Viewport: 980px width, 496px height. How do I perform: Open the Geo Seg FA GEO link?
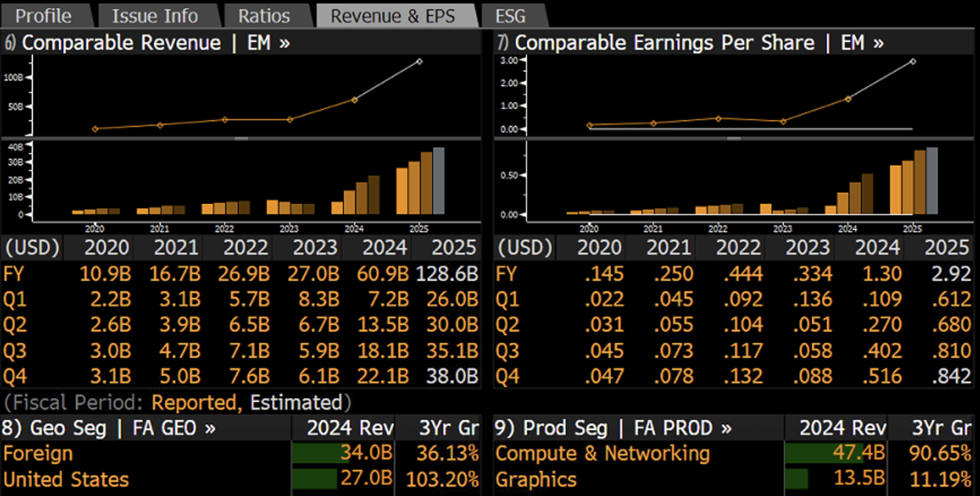[109, 428]
